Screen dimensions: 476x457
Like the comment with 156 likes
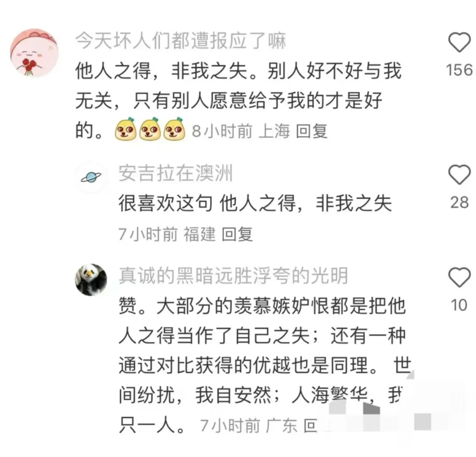point(460,42)
